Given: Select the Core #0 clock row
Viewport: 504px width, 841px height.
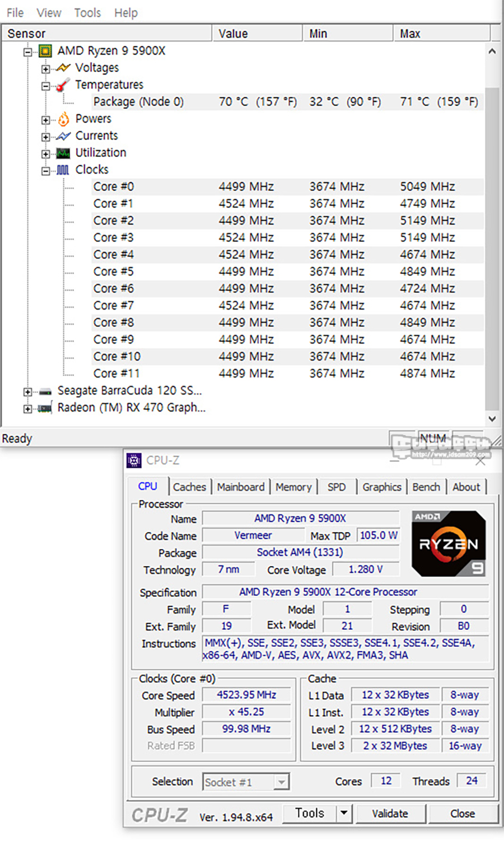Looking at the screenshot, I should (x=288, y=186).
